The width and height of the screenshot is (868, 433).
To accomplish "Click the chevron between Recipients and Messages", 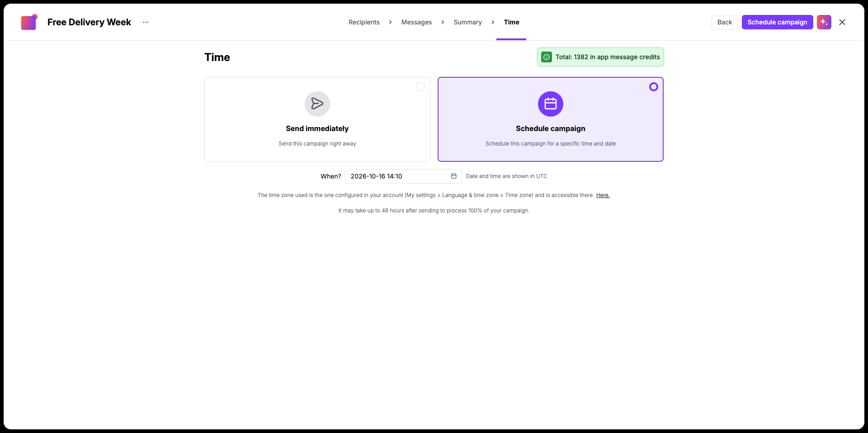I will (391, 22).
